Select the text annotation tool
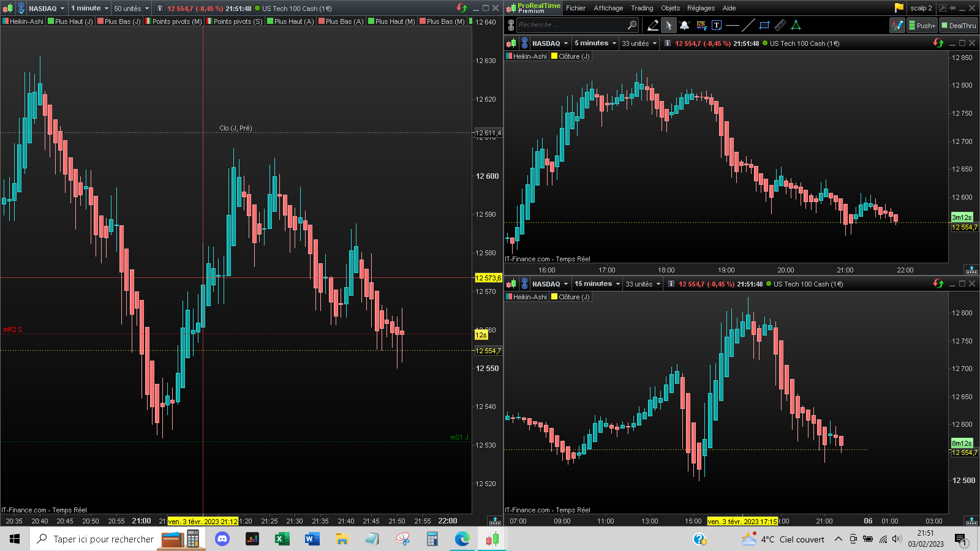 click(x=717, y=25)
